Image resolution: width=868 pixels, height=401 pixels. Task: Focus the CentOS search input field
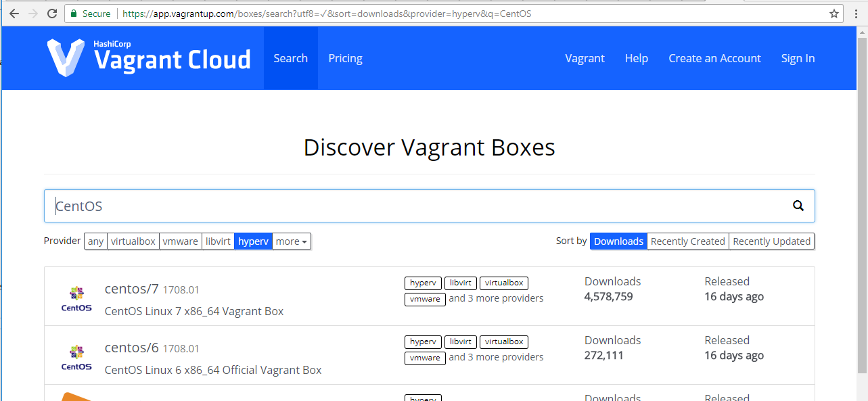(x=430, y=206)
